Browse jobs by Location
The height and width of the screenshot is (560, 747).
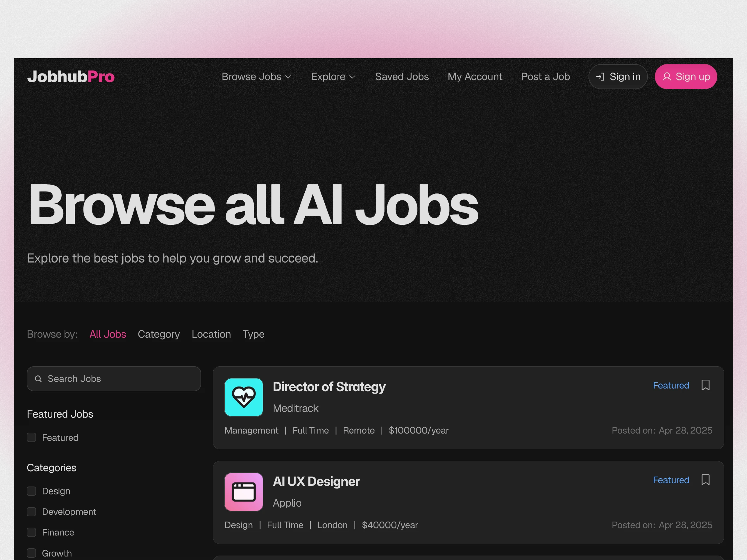211,334
